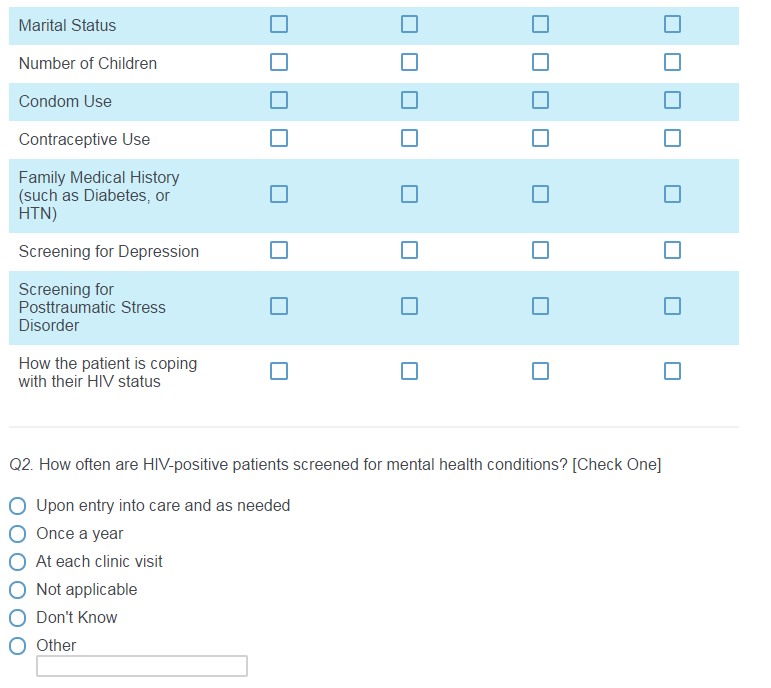Check fourth box for Contraceptive Use
Viewport: 771px width, 688px height.
[672, 138]
